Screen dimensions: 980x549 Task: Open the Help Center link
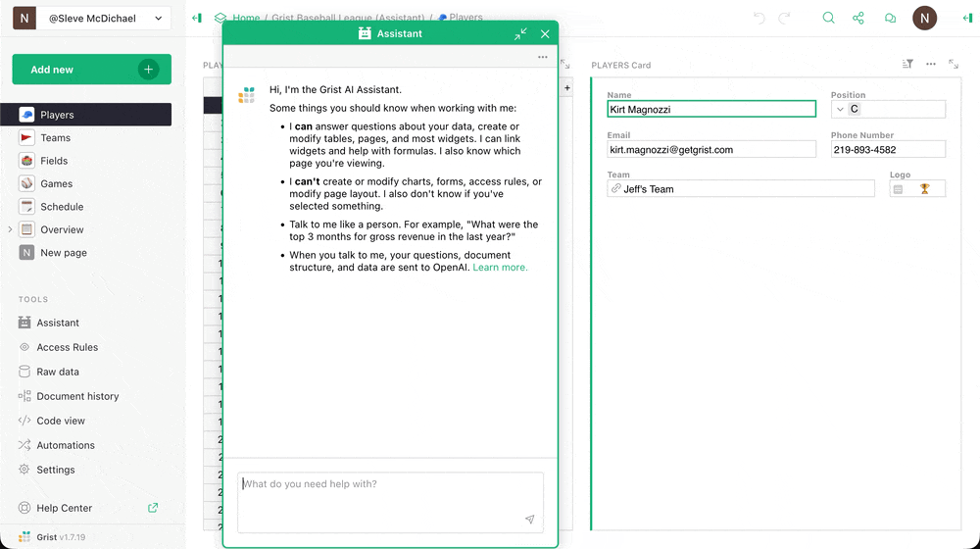[64, 508]
